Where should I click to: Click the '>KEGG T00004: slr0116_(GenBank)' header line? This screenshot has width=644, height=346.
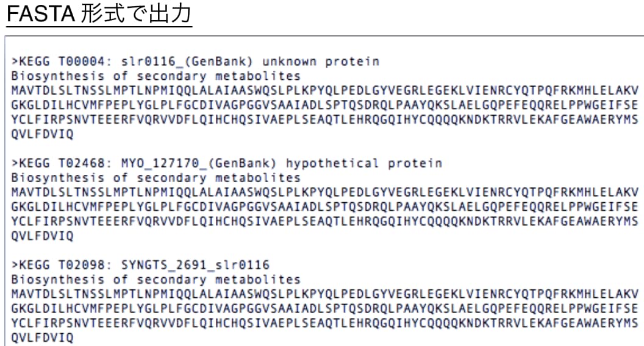(x=132, y=62)
